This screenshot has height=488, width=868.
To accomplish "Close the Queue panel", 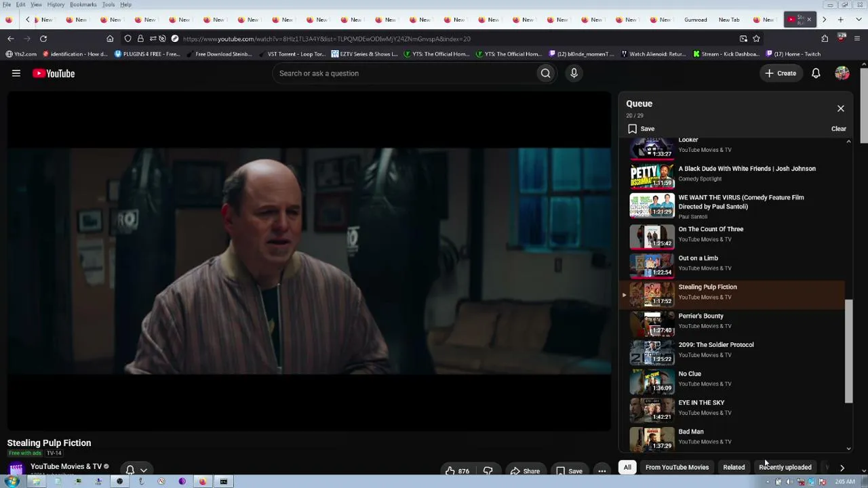I will pos(841,108).
